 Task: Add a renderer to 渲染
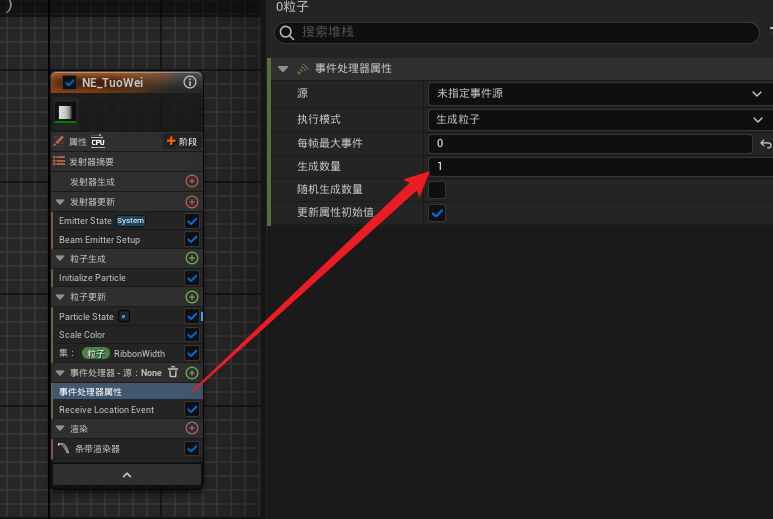(192, 428)
